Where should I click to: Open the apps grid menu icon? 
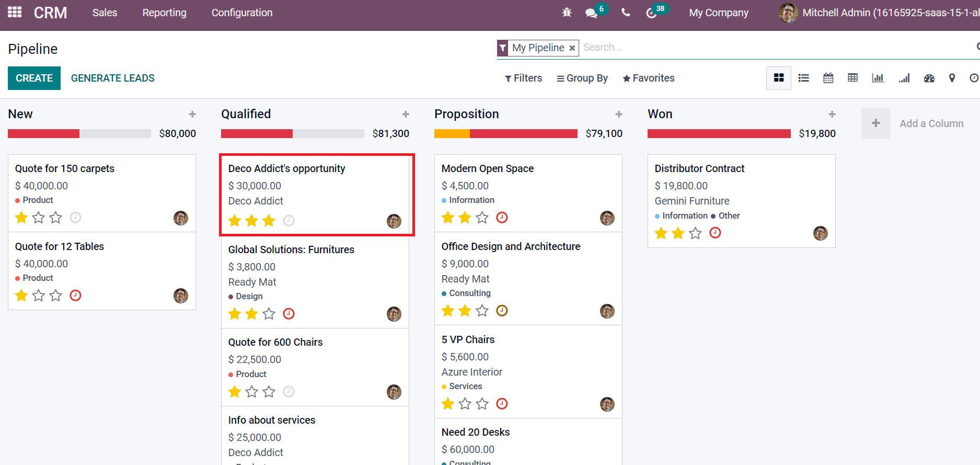pyautogui.click(x=15, y=12)
